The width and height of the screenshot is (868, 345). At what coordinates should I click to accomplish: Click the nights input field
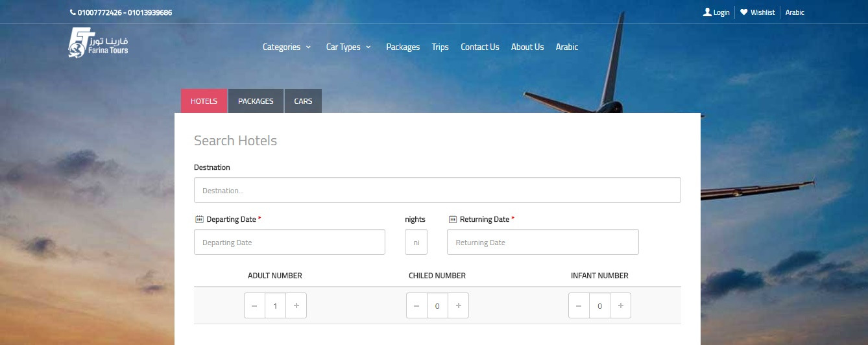coord(416,242)
